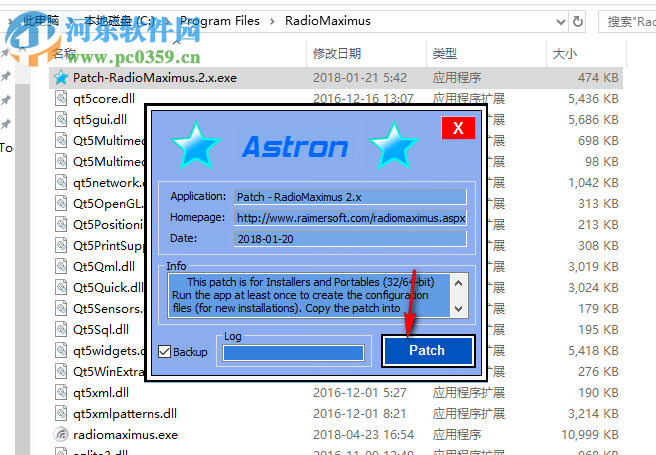The width and height of the screenshot is (656, 455).
Task: Toggle the Backup checkbox
Action: click(164, 352)
